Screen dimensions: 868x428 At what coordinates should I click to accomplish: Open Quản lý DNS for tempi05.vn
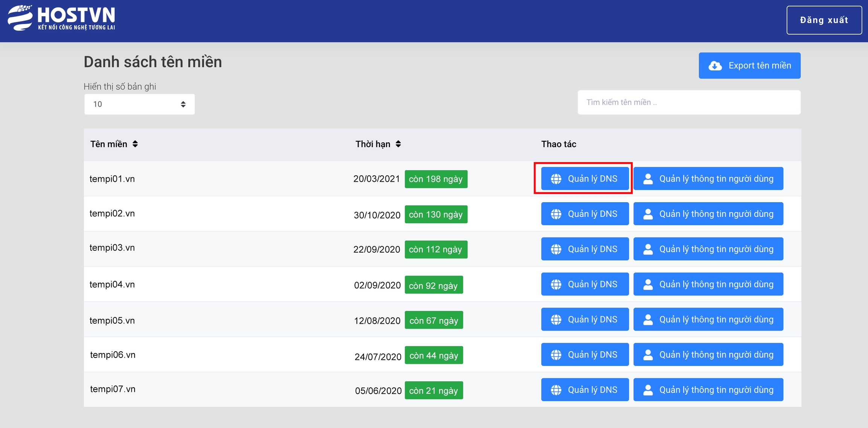pos(585,320)
